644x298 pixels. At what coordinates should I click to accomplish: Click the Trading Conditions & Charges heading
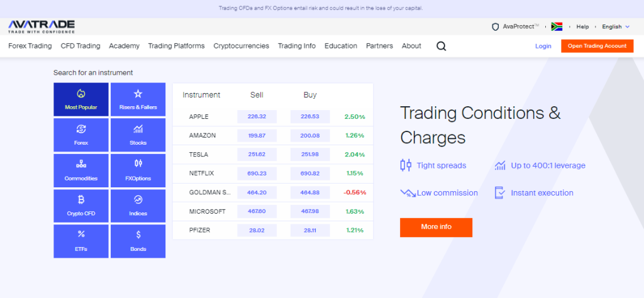tap(480, 125)
